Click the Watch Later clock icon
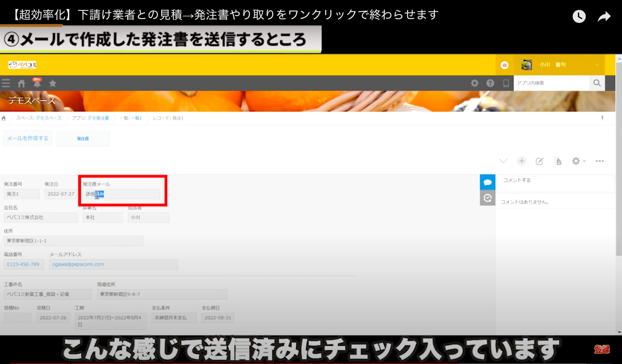This screenshot has width=622, height=364. coord(579,16)
